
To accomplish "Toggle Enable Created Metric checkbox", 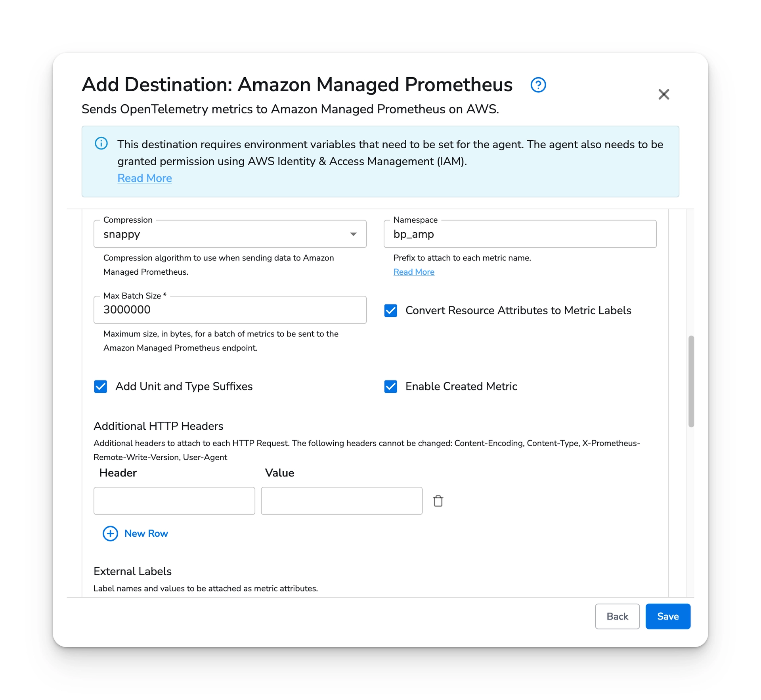I will point(390,386).
